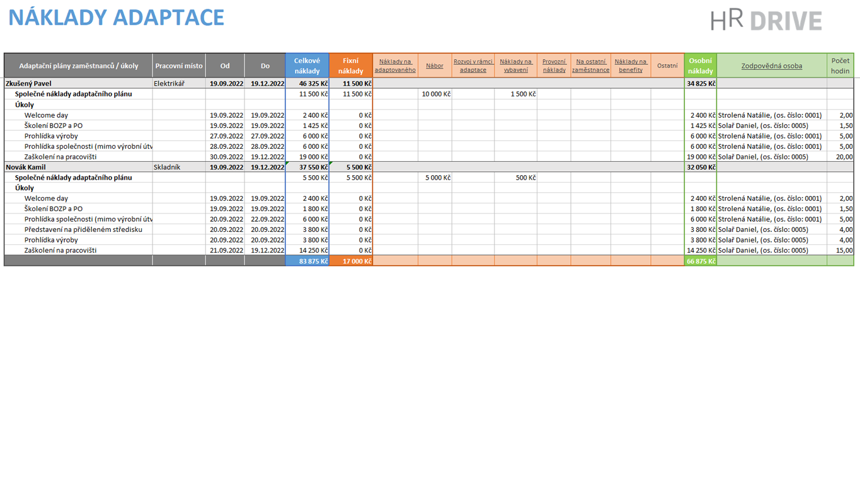
Task: Click the Zodpovědná osoba header link
Action: 771,66
